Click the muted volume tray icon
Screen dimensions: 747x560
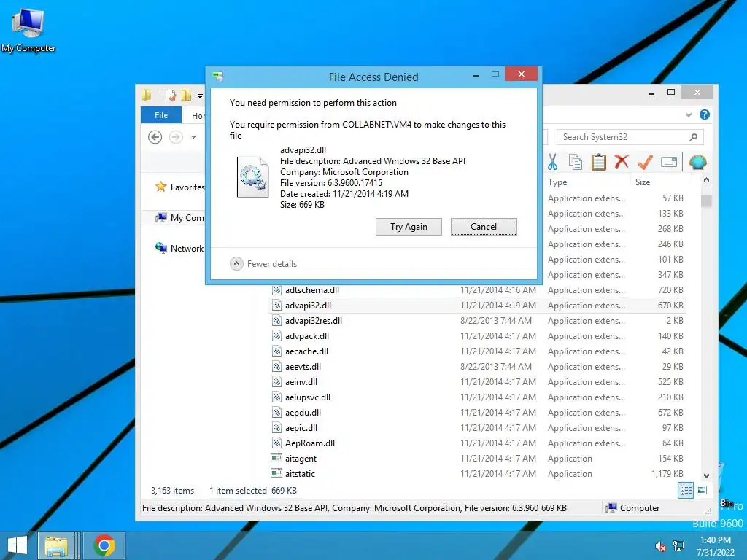(660, 546)
